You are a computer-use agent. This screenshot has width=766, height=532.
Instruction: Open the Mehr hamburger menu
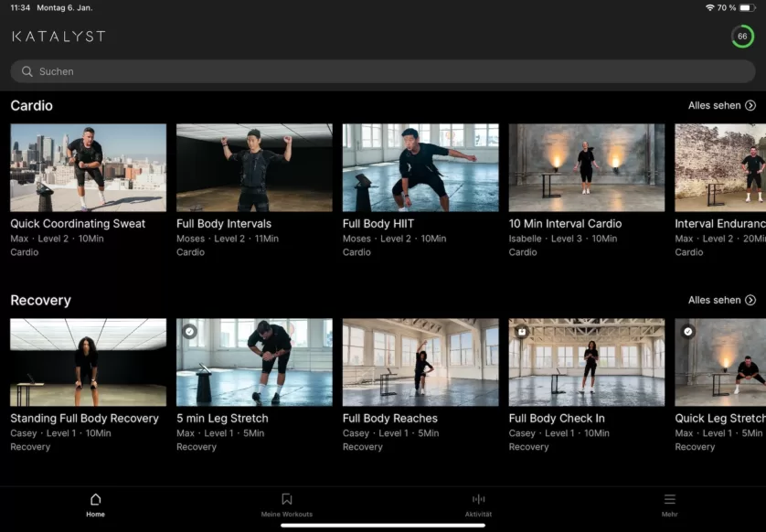pyautogui.click(x=669, y=499)
